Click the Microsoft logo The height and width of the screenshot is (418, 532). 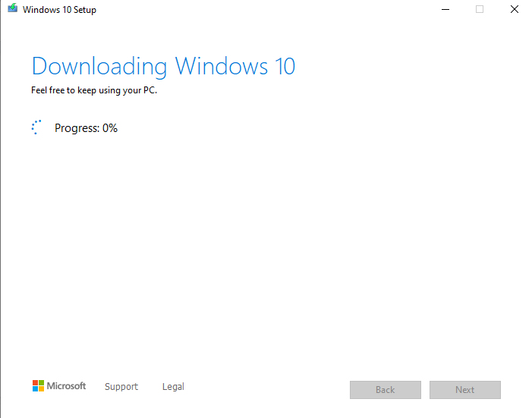click(x=59, y=386)
